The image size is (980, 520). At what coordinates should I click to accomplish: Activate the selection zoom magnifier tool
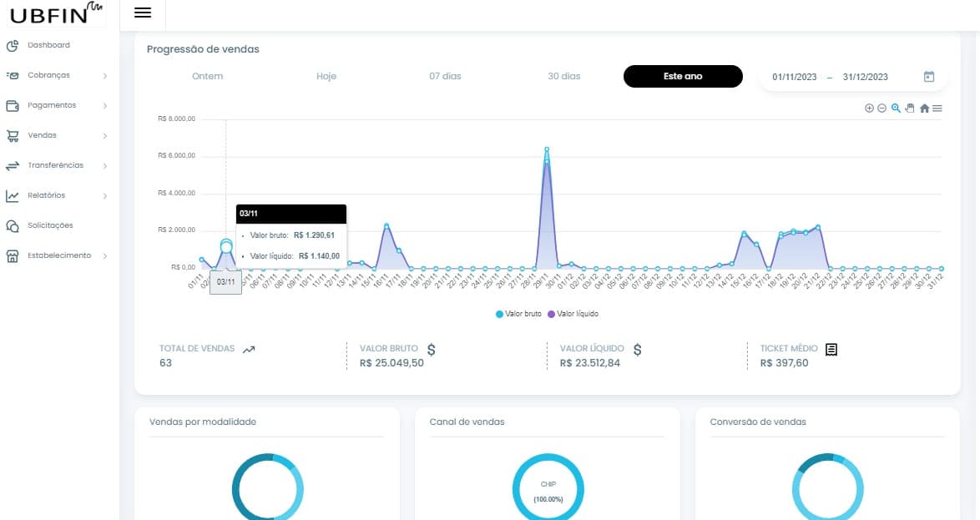pos(896,108)
